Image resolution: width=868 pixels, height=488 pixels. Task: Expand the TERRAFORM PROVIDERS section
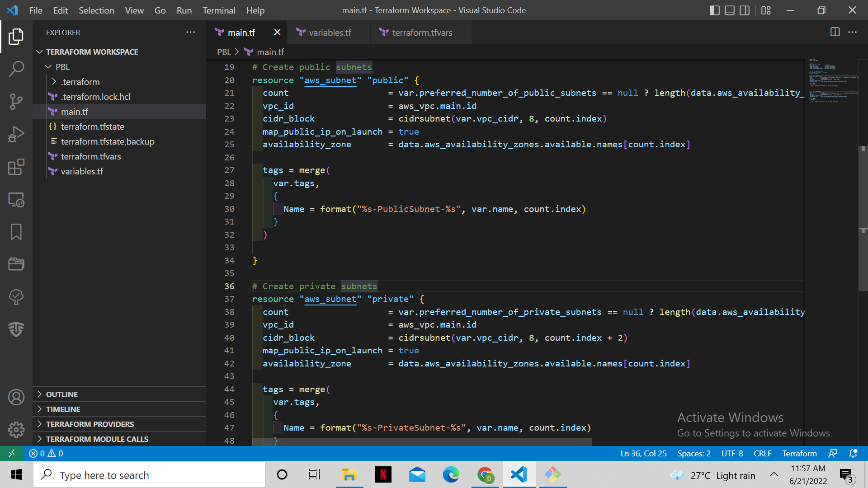coord(90,424)
